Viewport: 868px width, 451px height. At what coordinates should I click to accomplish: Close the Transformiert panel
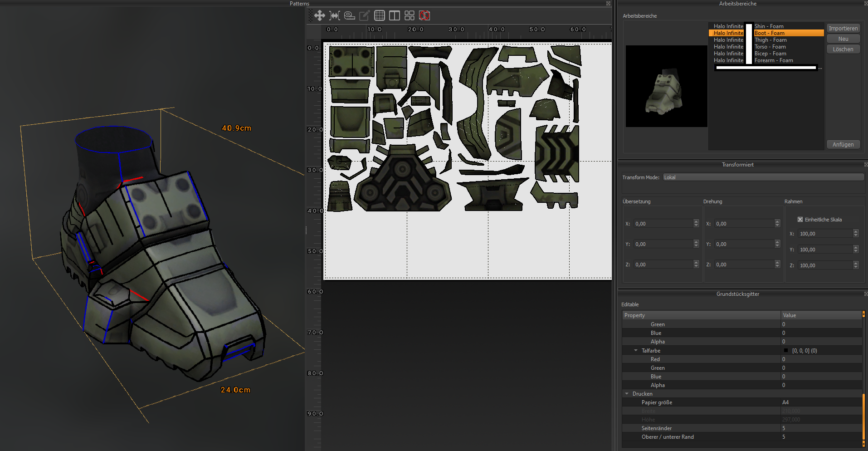coord(866,165)
